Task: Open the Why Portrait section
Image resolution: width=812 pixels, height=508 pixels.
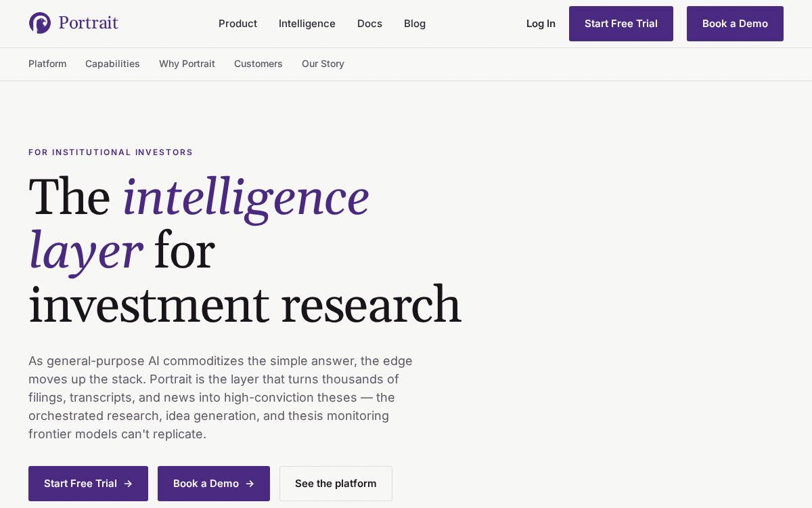Action: pyautogui.click(x=187, y=64)
